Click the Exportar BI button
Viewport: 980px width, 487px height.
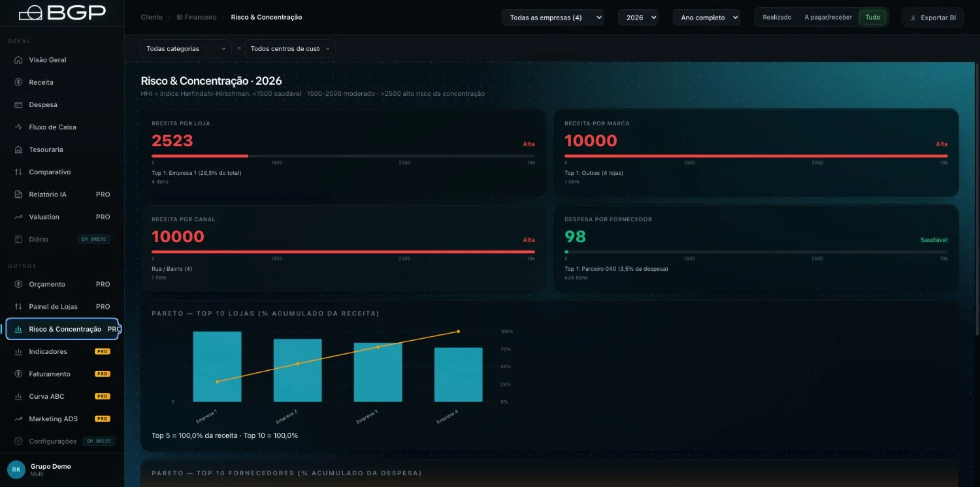pyautogui.click(x=932, y=18)
